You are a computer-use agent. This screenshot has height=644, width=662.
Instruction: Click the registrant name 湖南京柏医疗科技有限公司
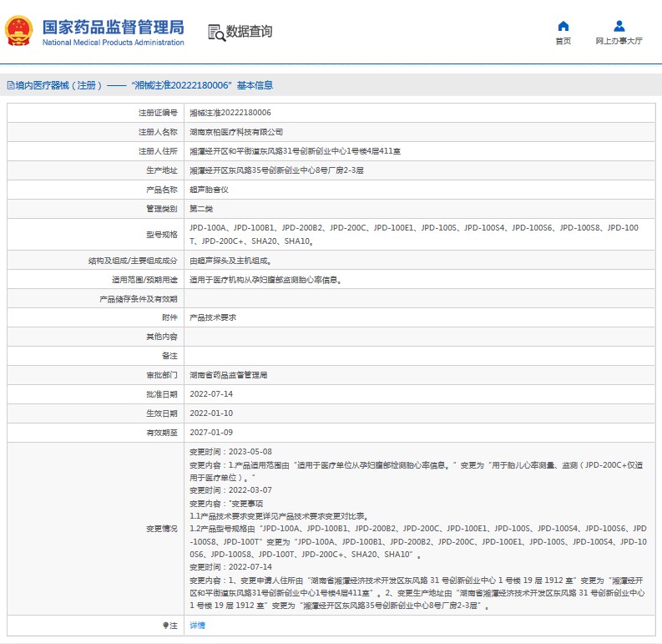pos(236,131)
